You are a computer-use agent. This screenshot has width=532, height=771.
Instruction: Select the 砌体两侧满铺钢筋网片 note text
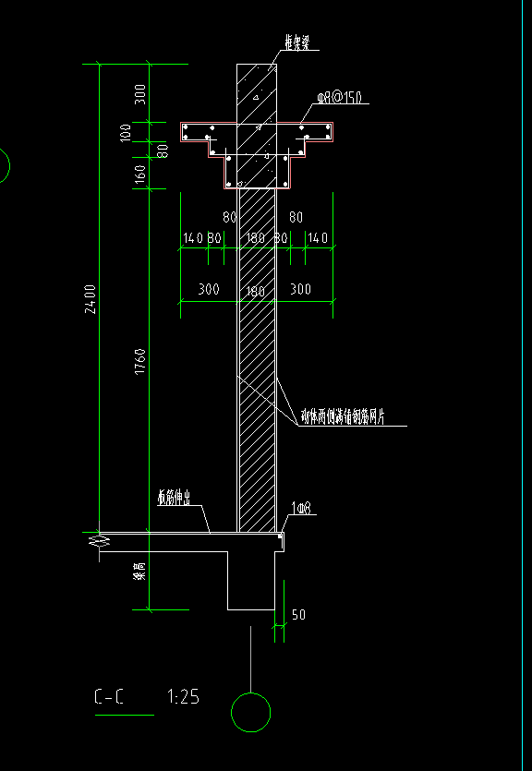343,418
